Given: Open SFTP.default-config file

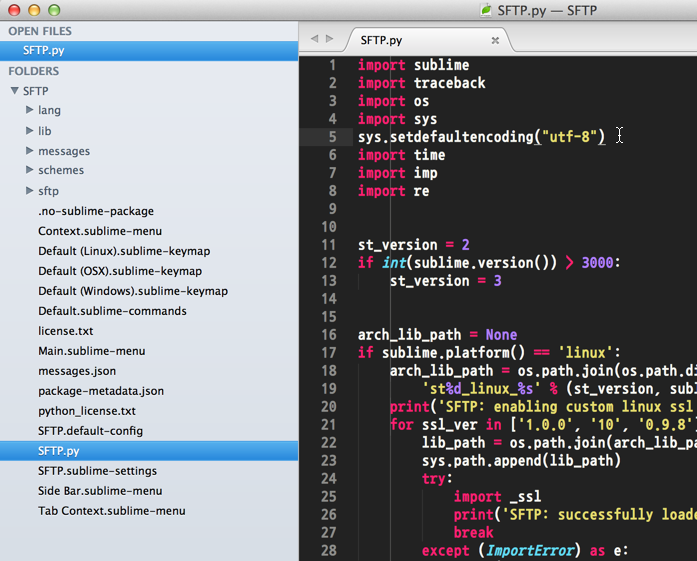Looking at the screenshot, I should [x=91, y=431].
